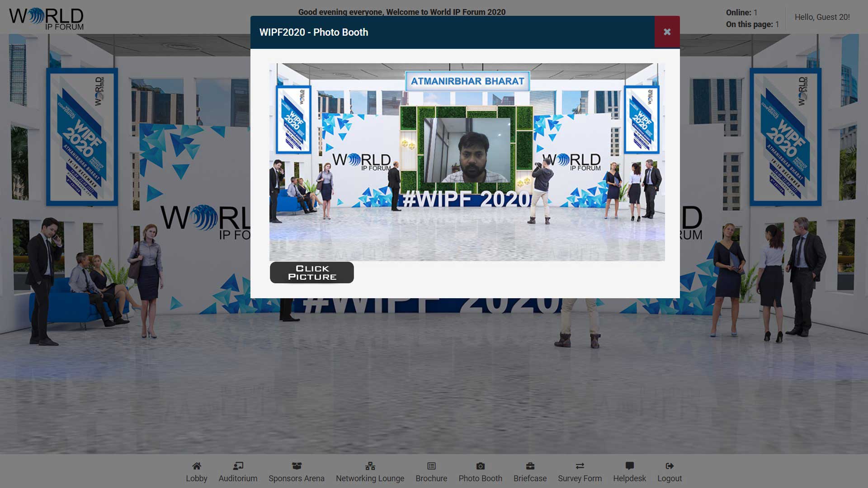868x488 pixels.
Task: Select the Sponsors Arena menu label
Action: point(296,479)
